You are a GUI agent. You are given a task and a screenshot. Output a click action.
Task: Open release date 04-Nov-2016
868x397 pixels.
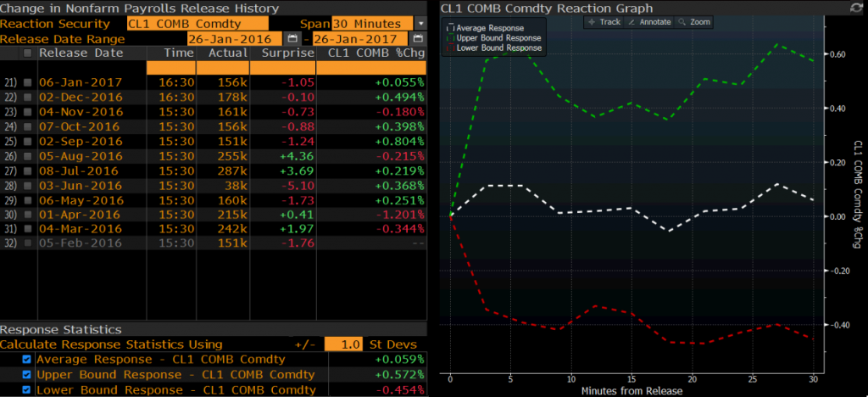pos(81,112)
